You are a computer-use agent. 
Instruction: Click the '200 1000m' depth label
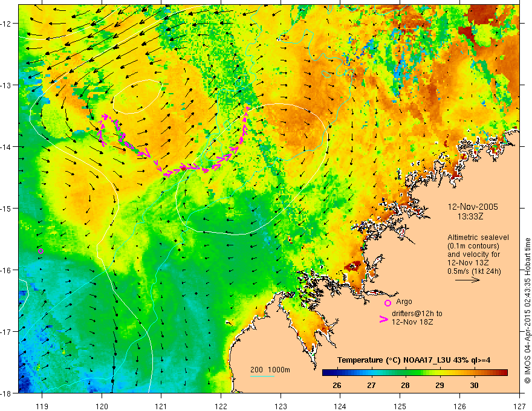pyautogui.click(x=270, y=370)
